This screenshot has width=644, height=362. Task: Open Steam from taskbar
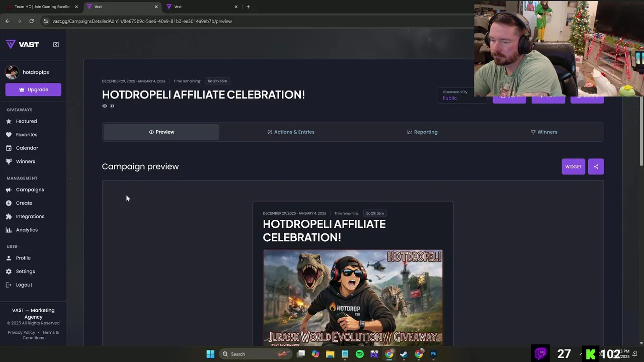[x=404, y=354]
